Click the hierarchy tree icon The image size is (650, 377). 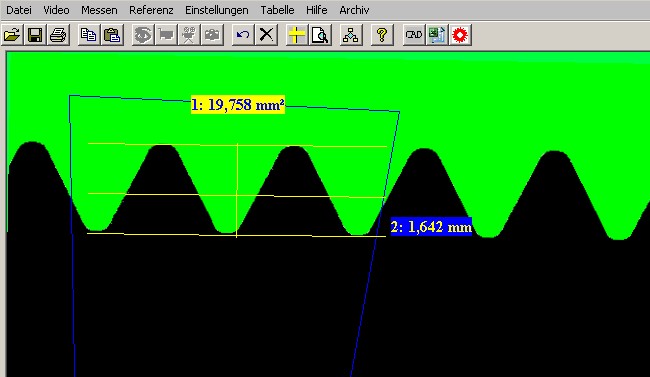(x=351, y=35)
